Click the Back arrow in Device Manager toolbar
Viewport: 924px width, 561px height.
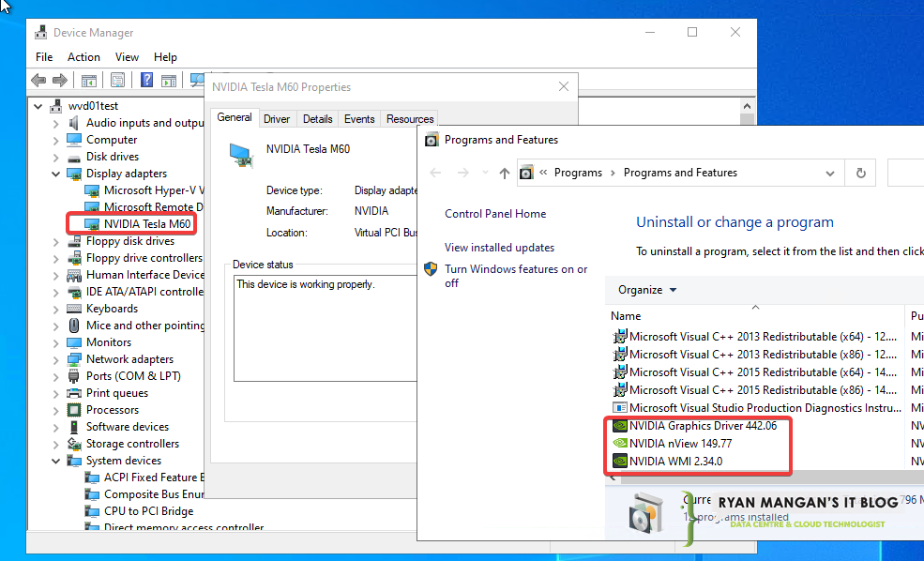(x=38, y=80)
